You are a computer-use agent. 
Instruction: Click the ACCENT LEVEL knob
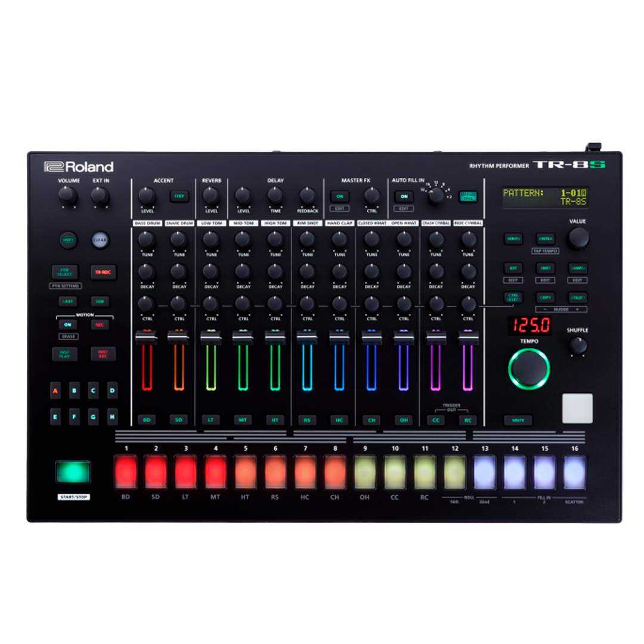(x=147, y=196)
